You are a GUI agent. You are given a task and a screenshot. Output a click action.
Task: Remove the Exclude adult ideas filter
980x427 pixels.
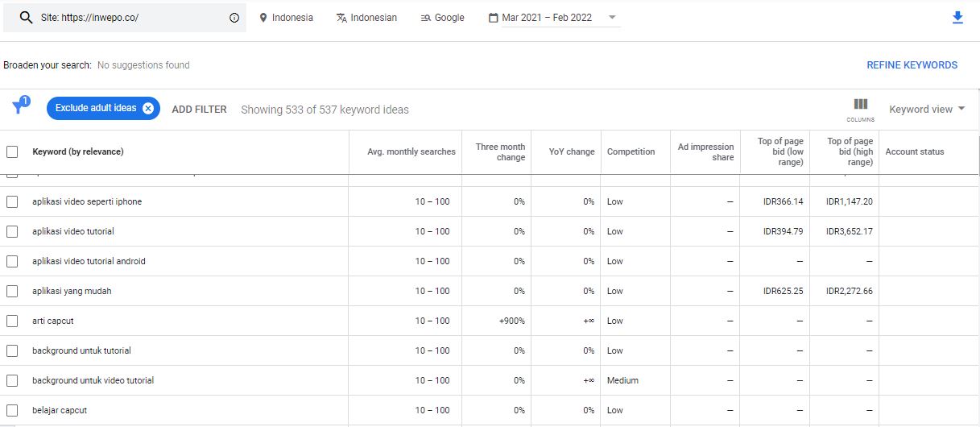[x=148, y=109]
